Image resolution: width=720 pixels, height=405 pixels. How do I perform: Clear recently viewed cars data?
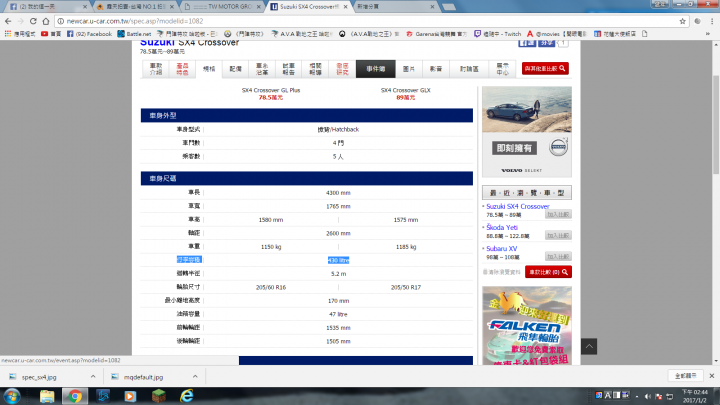click(x=501, y=272)
